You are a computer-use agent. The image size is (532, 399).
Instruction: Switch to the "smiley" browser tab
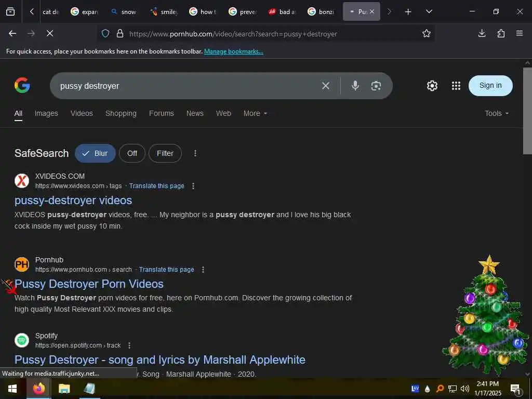[164, 12]
